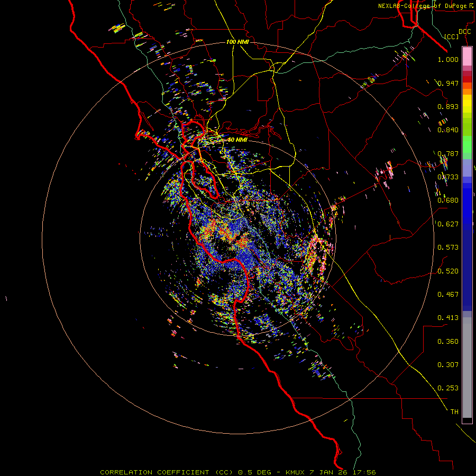
Task: Select the 0.573 scale value
Action: pyautogui.click(x=448, y=248)
